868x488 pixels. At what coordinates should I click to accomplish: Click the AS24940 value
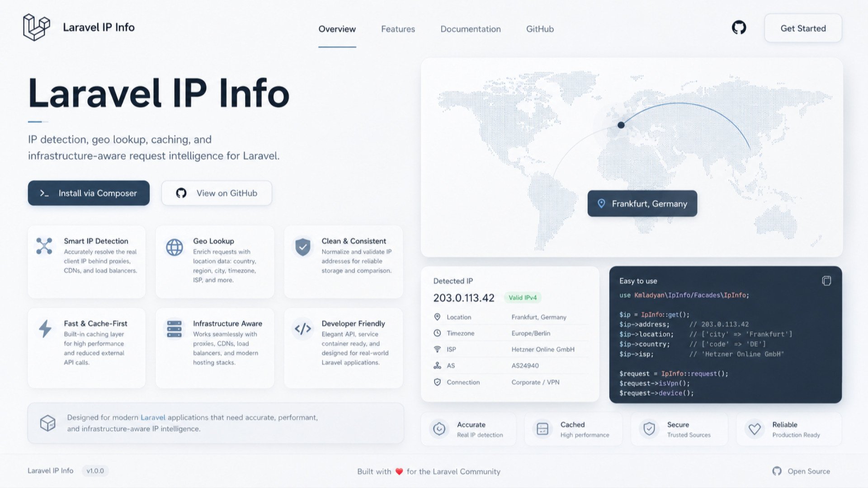click(x=525, y=366)
